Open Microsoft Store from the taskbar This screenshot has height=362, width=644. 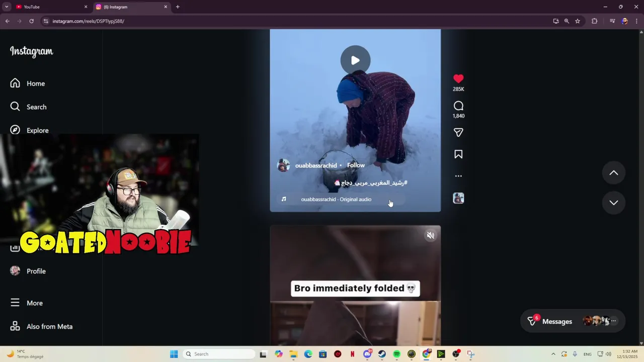(x=323, y=354)
